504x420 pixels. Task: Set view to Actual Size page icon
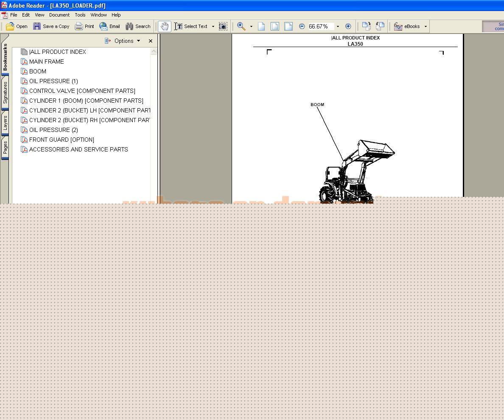262,26
